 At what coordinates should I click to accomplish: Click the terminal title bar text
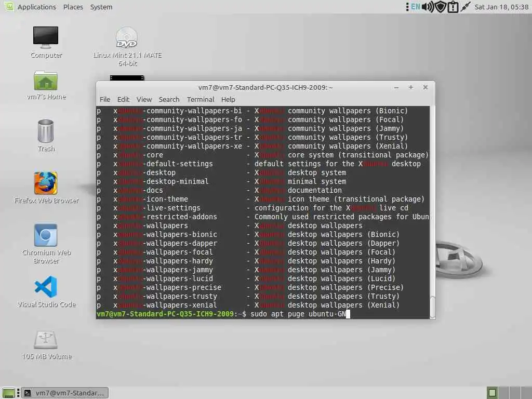(265, 87)
